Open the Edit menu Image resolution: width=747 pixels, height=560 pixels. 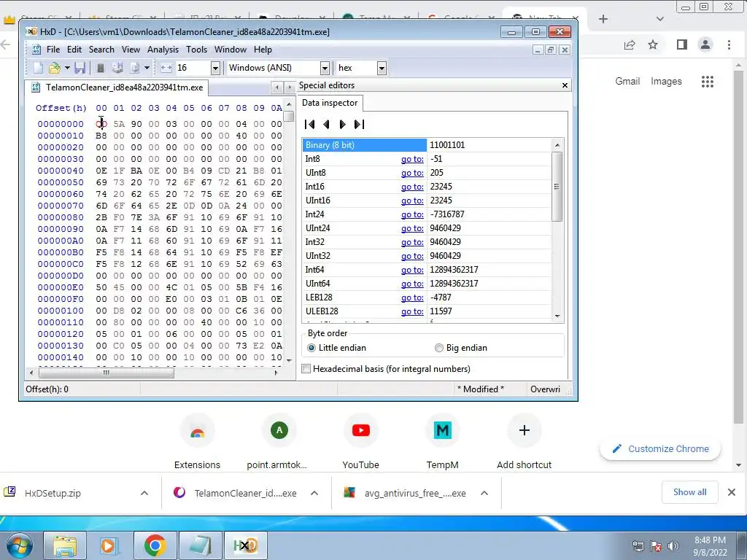pyautogui.click(x=74, y=50)
